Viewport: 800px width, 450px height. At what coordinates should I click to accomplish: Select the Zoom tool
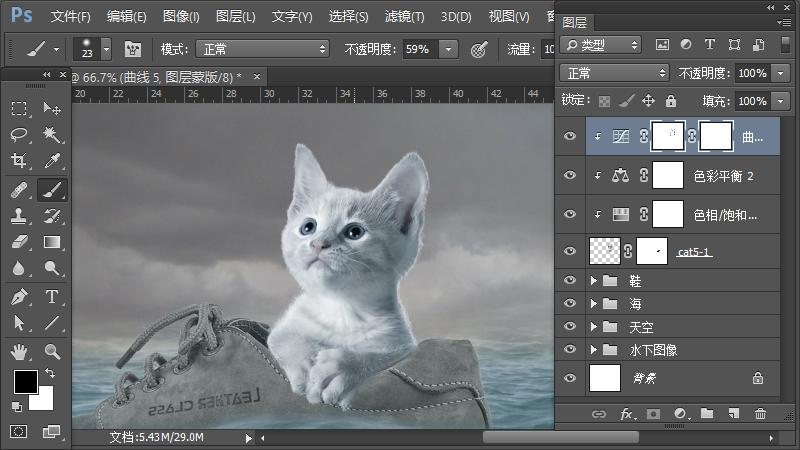click(x=52, y=352)
